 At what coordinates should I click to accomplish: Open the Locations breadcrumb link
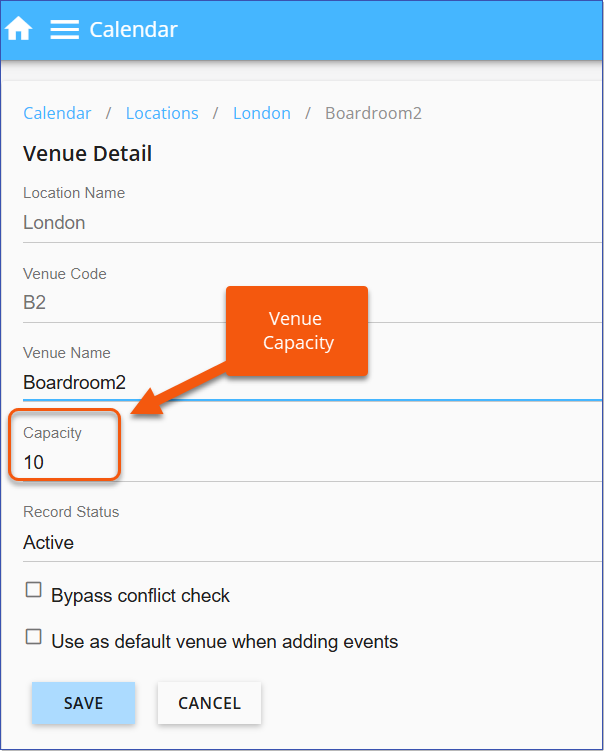coord(162,113)
